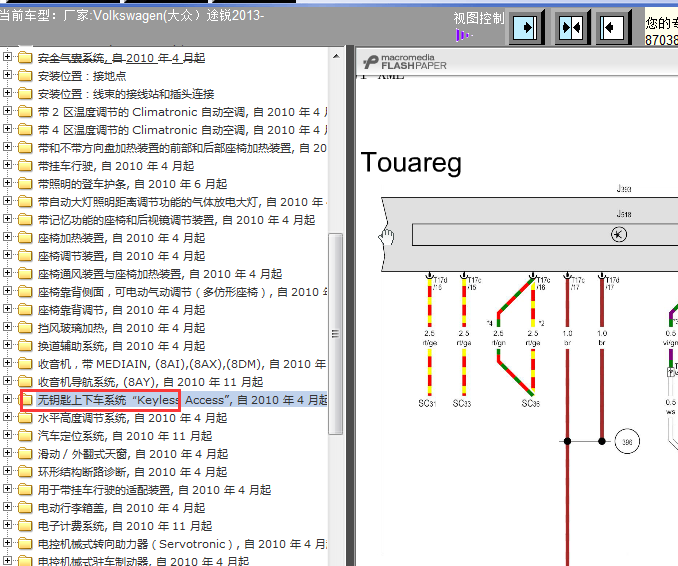The height and width of the screenshot is (566, 678).
Task: Click folder icon of 电动行李箱盖 row
Action: 26,508
